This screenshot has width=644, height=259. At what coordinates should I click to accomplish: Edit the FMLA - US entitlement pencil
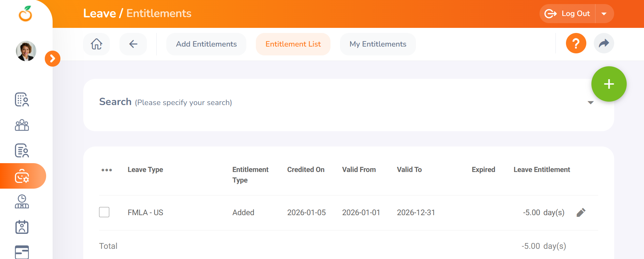[581, 212]
